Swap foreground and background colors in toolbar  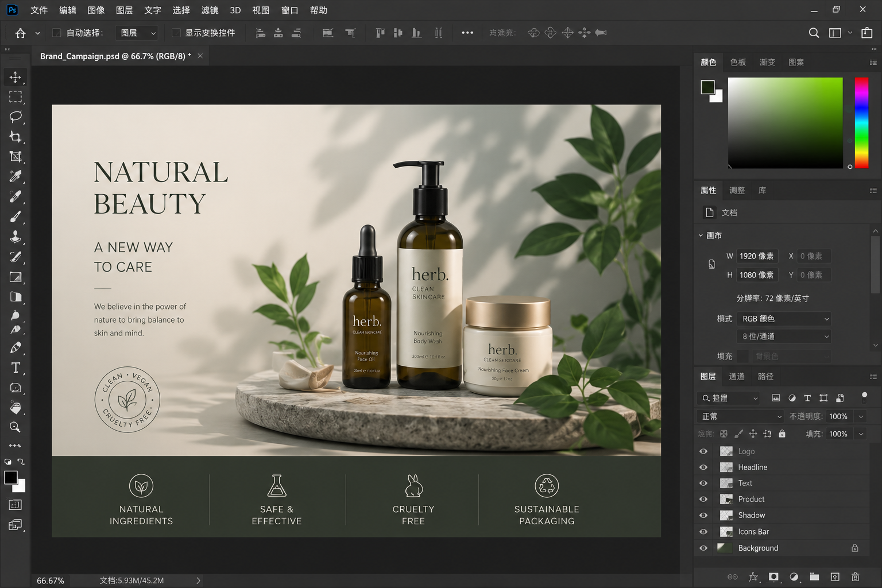click(x=21, y=461)
